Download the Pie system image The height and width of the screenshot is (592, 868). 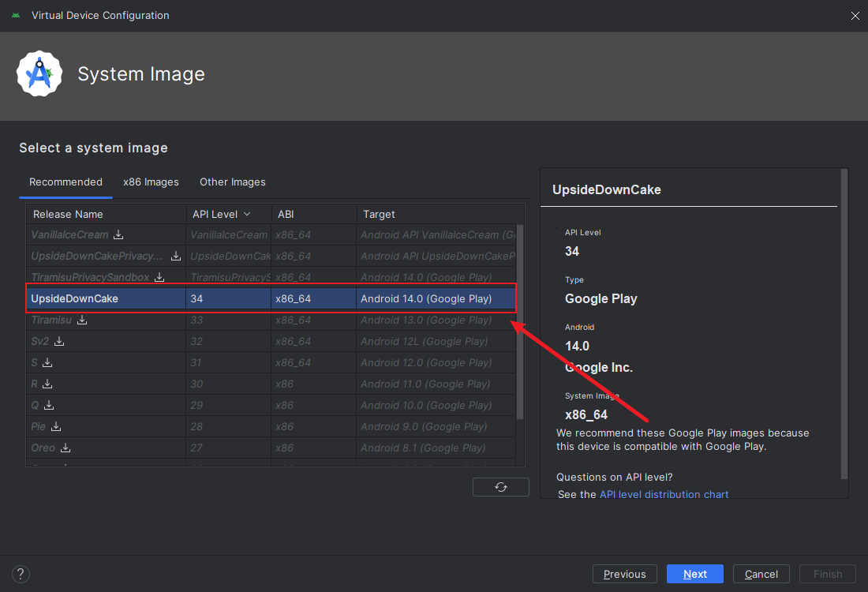pyautogui.click(x=56, y=426)
